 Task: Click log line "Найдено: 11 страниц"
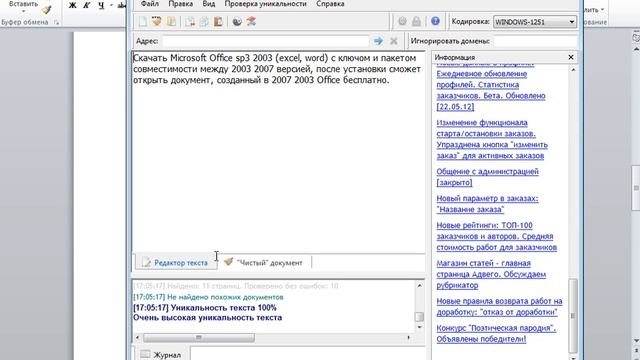click(236, 286)
